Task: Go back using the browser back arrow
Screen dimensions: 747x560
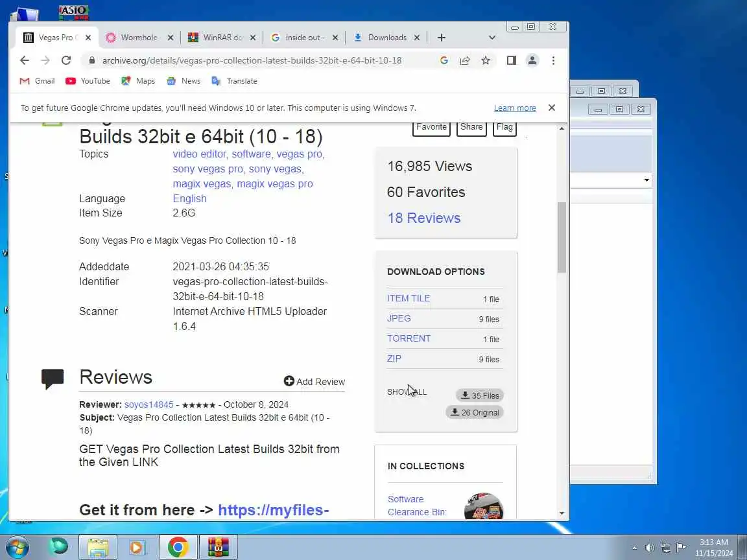Action: [x=24, y=60]
